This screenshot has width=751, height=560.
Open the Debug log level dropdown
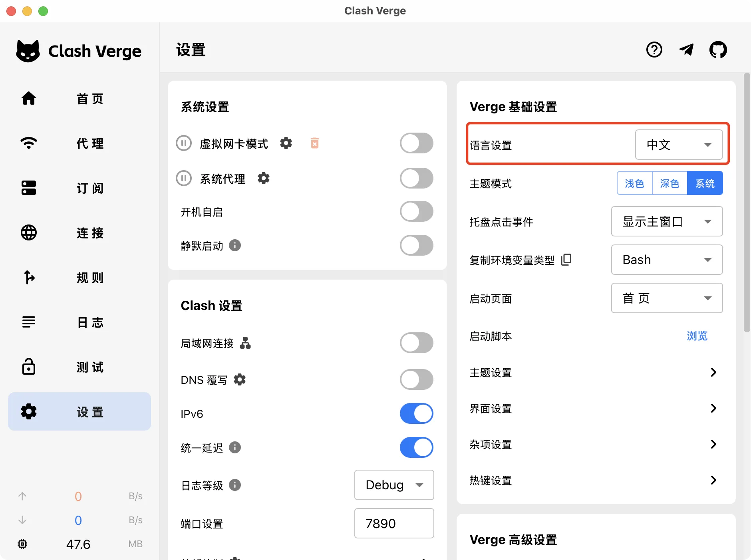(394, 485)
